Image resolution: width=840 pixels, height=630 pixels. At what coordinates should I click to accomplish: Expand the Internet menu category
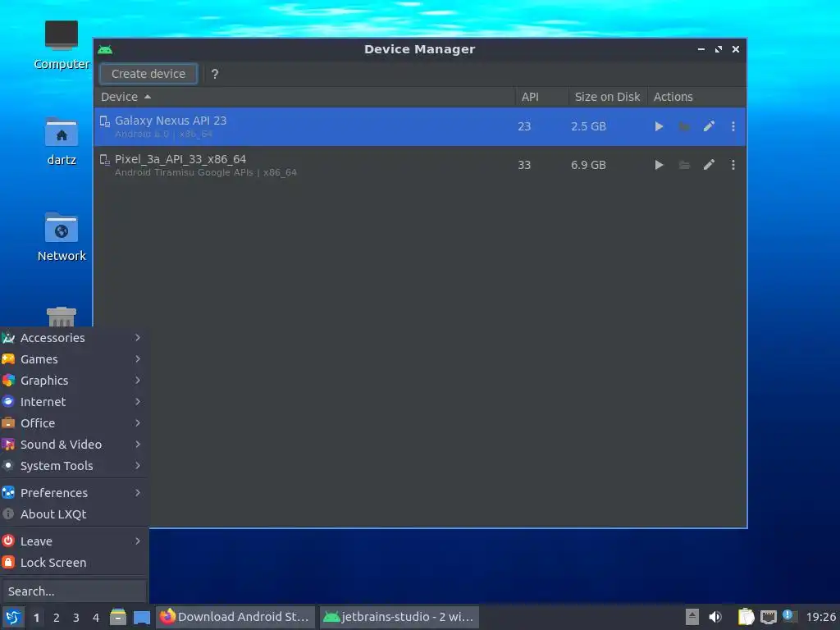pos(75,402)
